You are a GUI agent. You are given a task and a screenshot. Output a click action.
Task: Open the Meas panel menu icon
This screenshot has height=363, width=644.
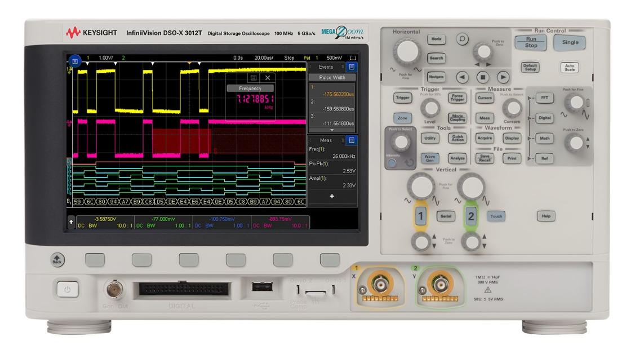point(352,140)
